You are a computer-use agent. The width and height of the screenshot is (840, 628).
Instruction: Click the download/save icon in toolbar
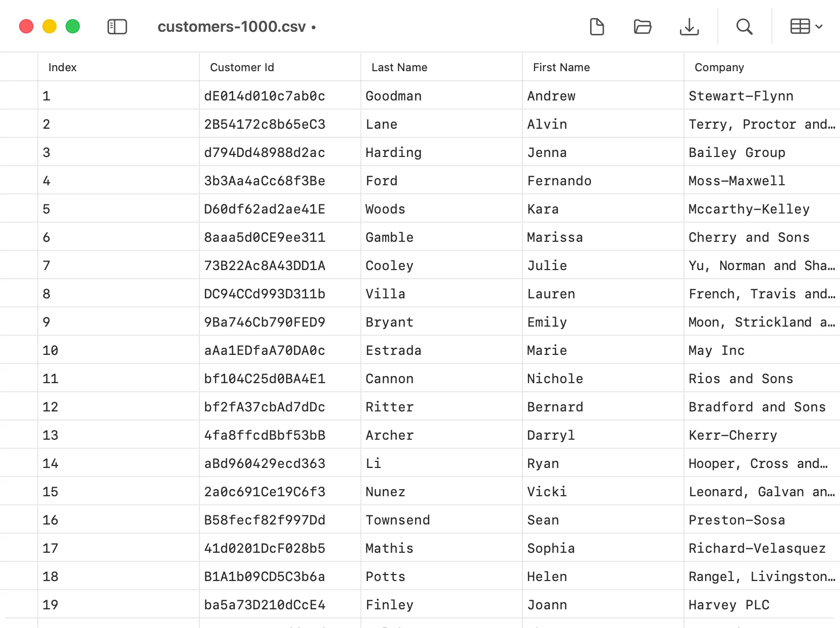689,27
